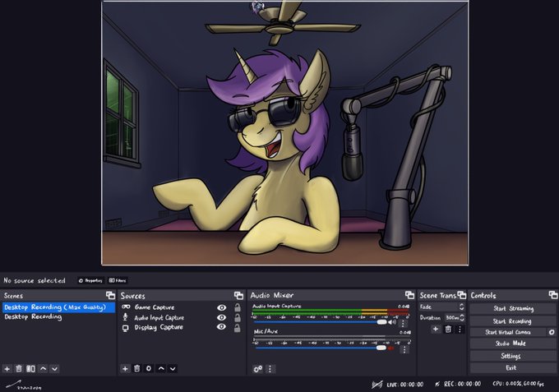Select the Desktop Recording (Max Quality) scene

(x=58, y=307)
